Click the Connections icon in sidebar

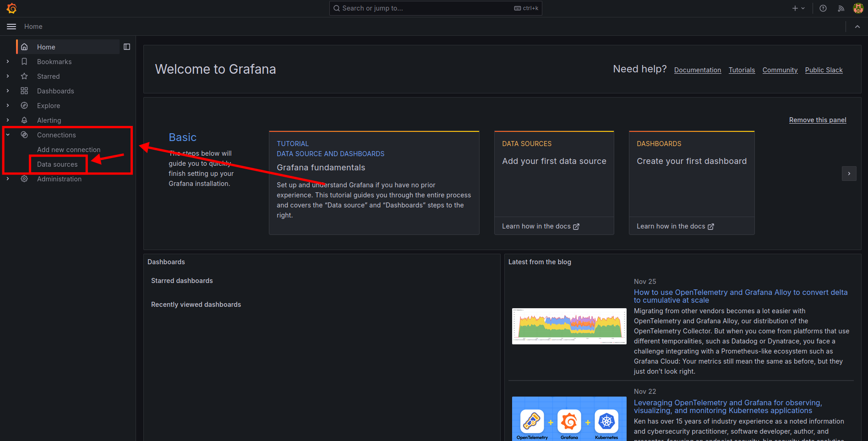(24, 135)
